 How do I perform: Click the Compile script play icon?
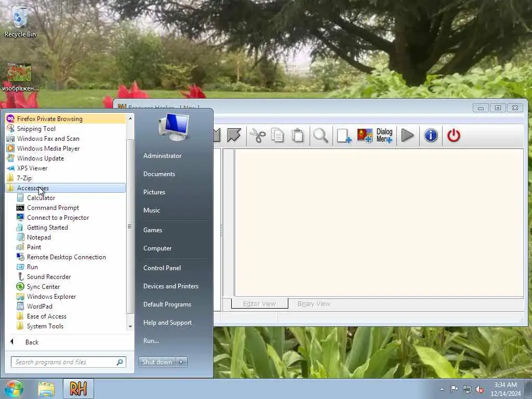[407, 136]
